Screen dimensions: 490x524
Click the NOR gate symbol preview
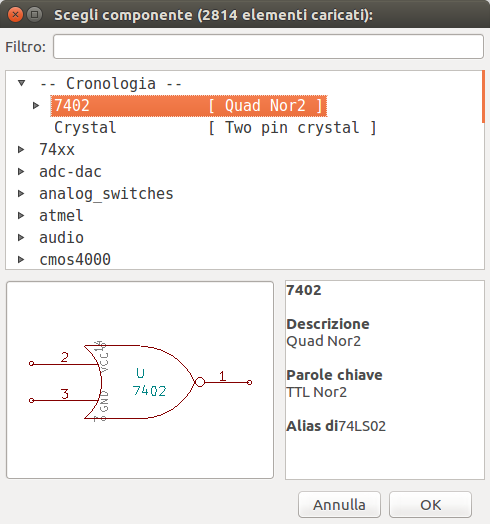point(140,380)
